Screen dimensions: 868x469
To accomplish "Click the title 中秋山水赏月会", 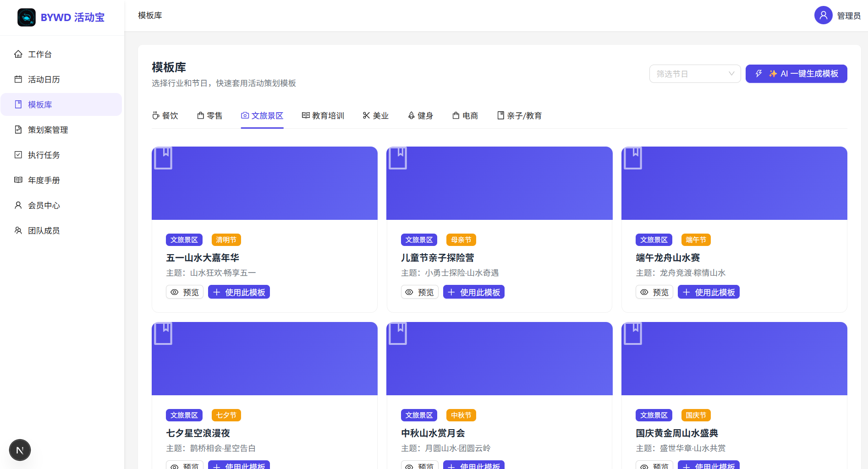I will pyautogui.click(x=433, y=433).
